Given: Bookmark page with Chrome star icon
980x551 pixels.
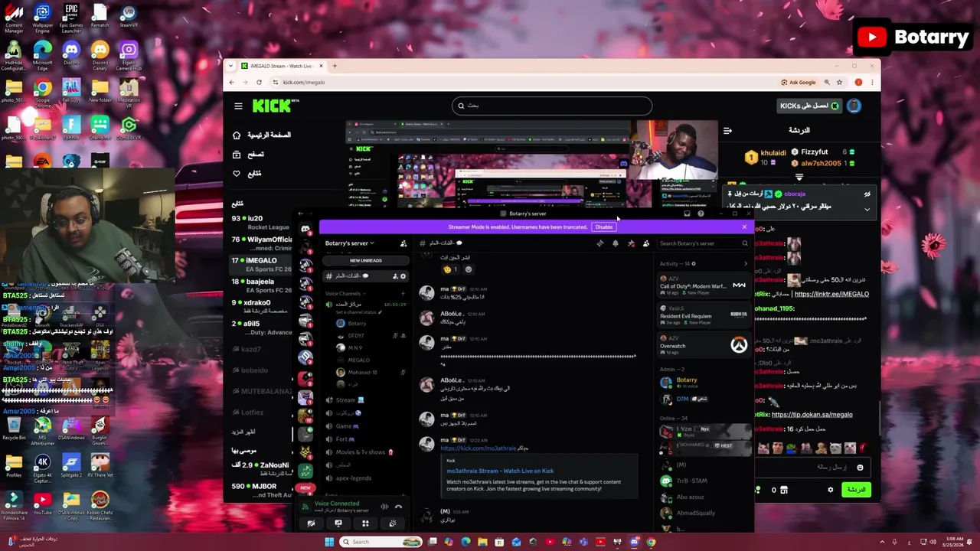Looking at the screenshot, I should coord(840,82).
